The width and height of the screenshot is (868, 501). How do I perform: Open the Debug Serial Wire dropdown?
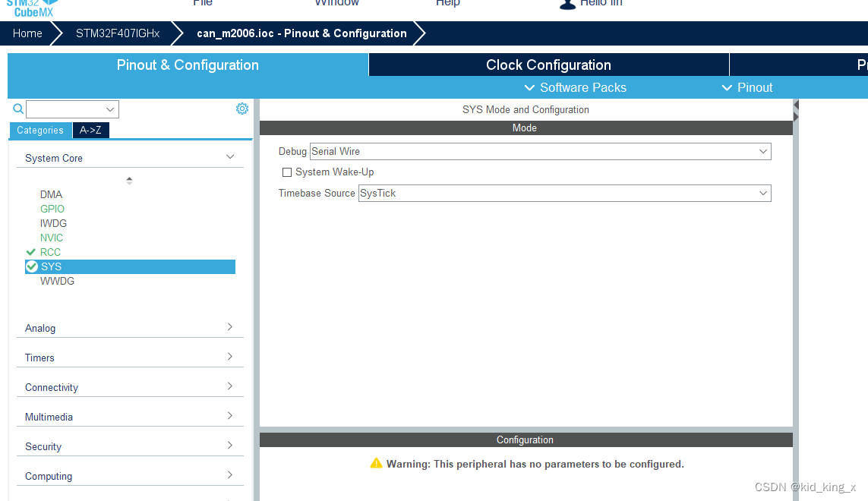tap(540, 151)
